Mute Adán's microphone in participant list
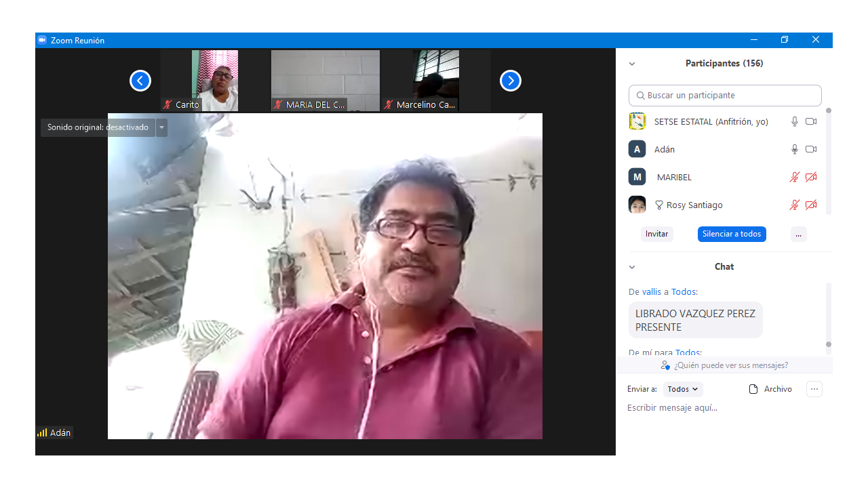The image size is (868, 488). (x=795, y=149)
